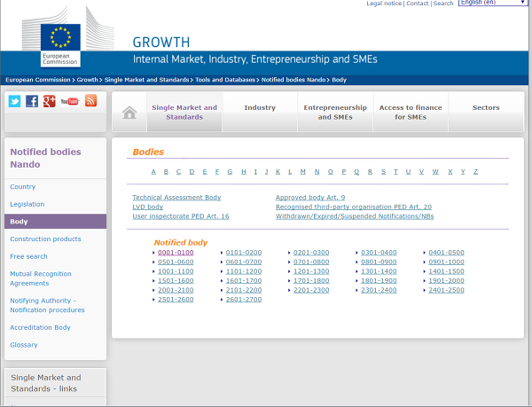The height and width of the screenshot is (407, 532).
Task: Open User inspectorate PED Art. 16
Action: tap(181, 216)
